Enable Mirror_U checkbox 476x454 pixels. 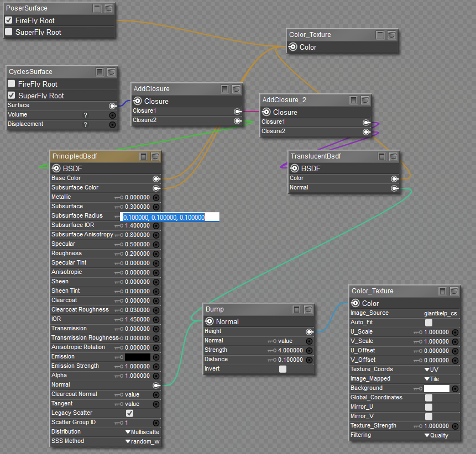428,407
